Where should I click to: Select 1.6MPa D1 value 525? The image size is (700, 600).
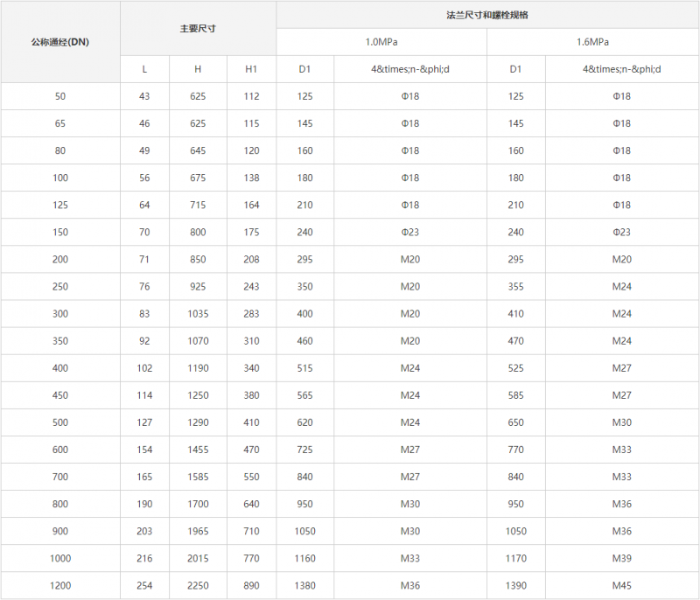[515, 368]
